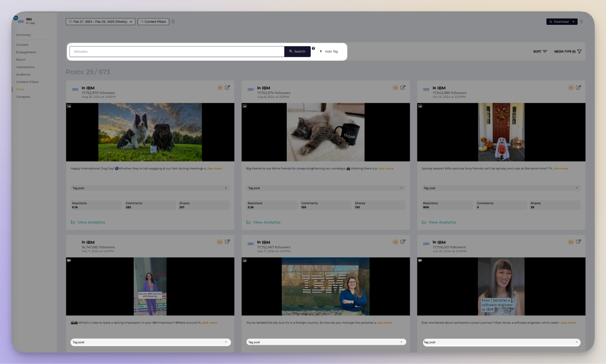Open the IBM interview tips video thumbnail

click(150, 286)
